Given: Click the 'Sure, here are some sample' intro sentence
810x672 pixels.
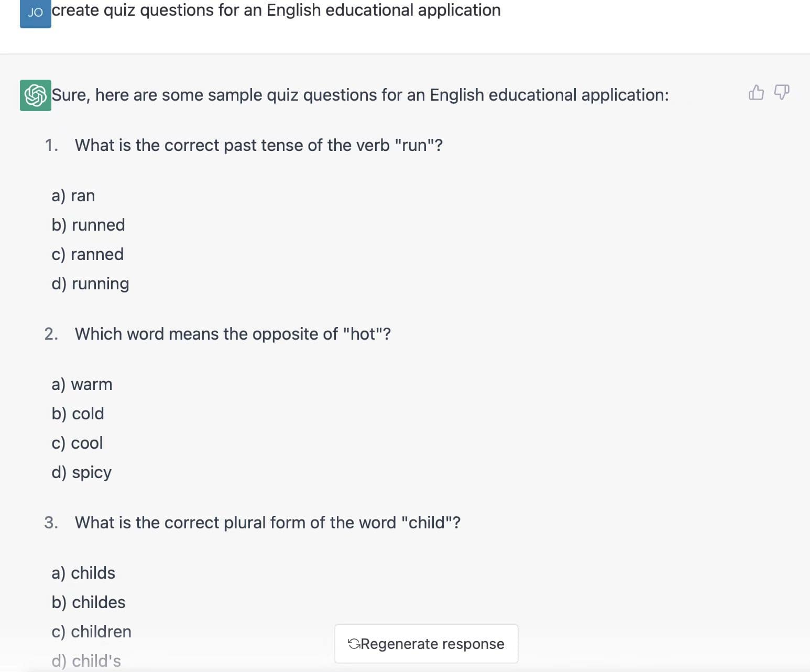Looking at the screenshot, I should point(360,95).
